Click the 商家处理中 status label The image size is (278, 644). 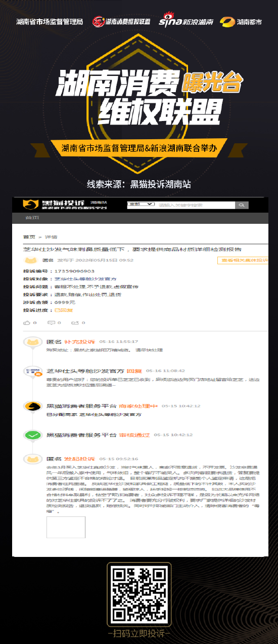138,406
